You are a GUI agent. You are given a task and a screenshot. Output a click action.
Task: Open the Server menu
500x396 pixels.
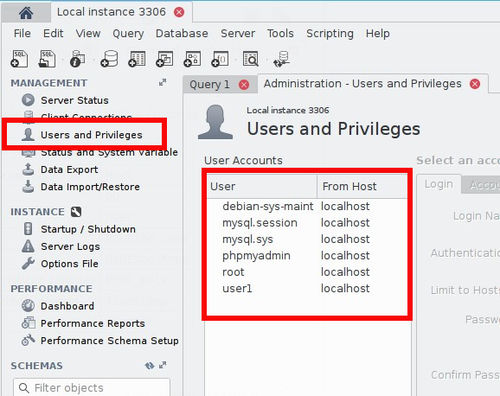coord(238,33)
